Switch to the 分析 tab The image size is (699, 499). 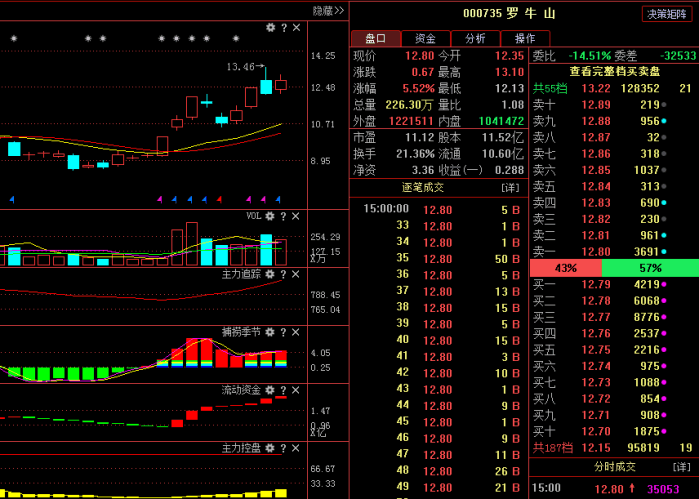(x=476, y=38)
